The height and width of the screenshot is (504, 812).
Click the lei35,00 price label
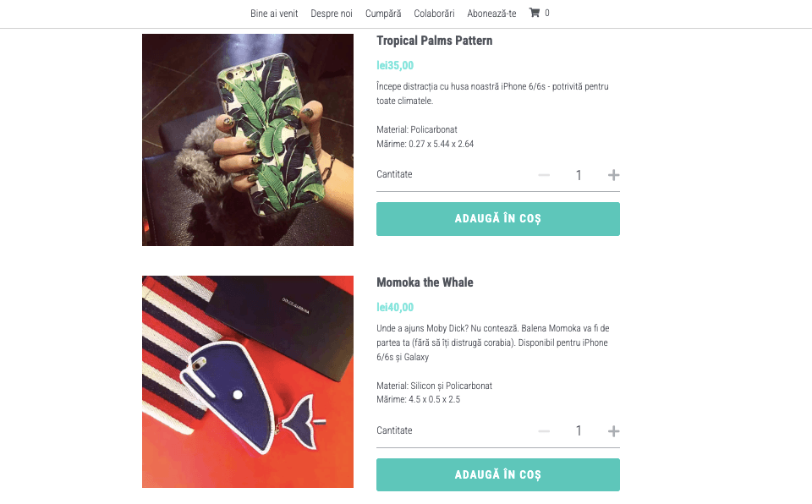[395, 65]
